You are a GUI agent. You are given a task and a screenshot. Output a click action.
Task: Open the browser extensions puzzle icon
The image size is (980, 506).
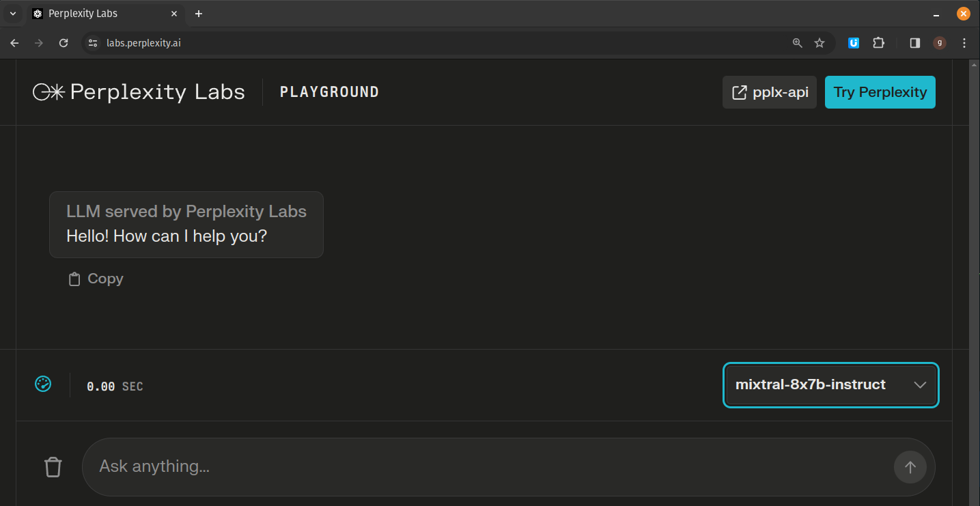point(878,43)
